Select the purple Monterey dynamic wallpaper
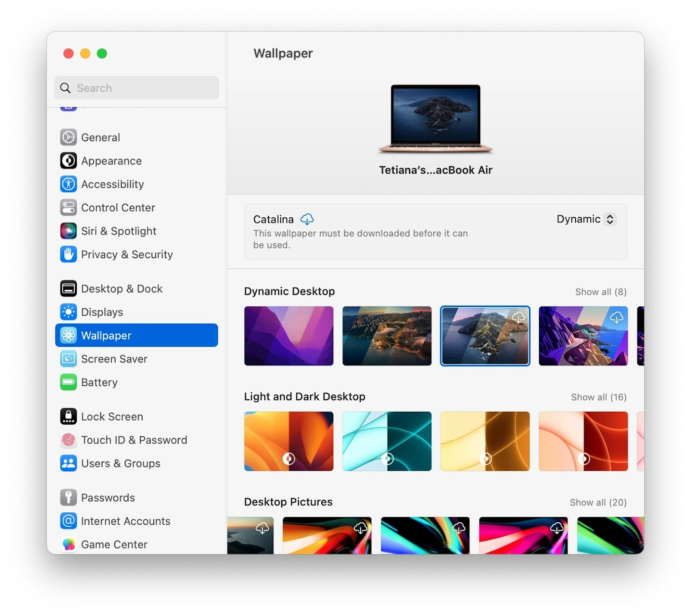This screenshot has width=691, height=616. point(288,336)
